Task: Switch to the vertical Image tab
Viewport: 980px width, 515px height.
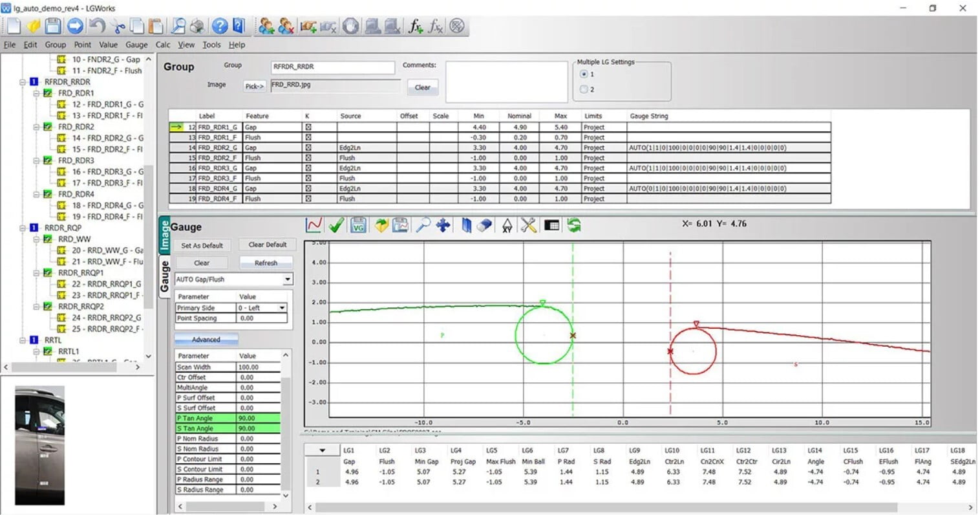Action: click(164, 235)
